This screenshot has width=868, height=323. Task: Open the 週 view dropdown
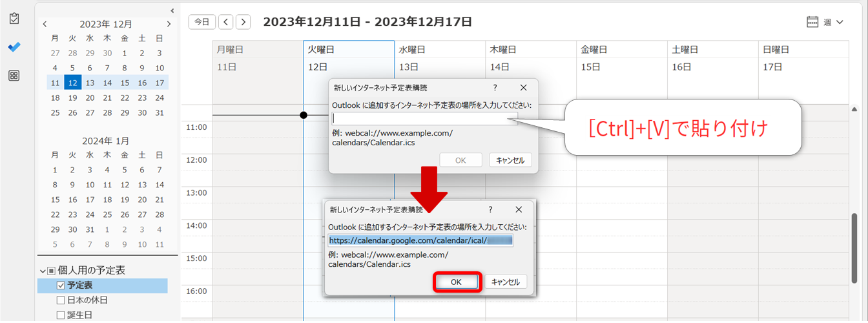click(825, 22)
